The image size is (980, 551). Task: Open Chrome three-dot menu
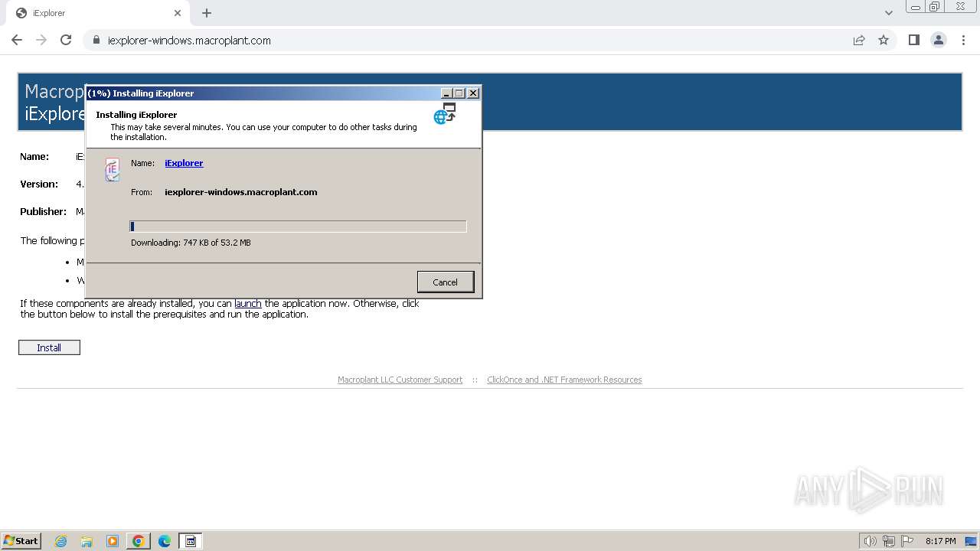963,40
